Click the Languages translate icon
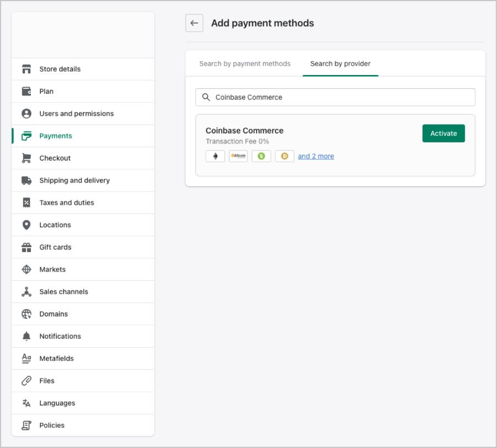The height and width of the screenshot is (448, 497). [x=27, y=403]
